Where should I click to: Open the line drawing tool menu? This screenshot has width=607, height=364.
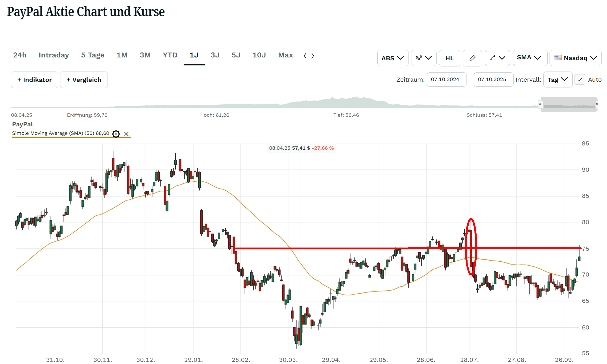click(497, 58)
